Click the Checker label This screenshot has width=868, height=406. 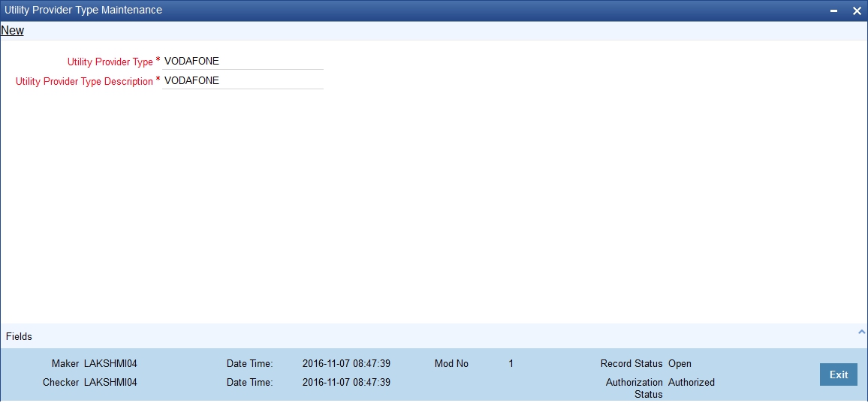click(x=62, y=382)
